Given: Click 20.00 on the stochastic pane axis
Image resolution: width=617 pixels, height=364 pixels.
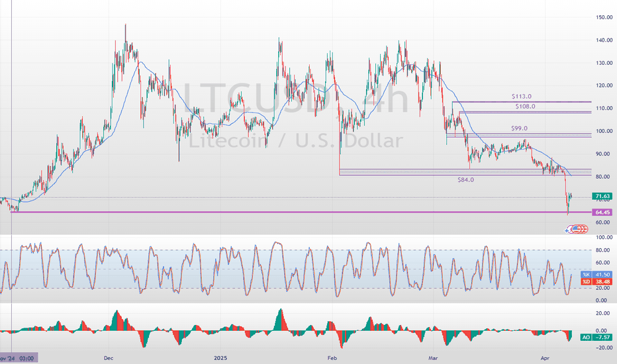Looking at the screenshot, I should click(x=604, y=288).
